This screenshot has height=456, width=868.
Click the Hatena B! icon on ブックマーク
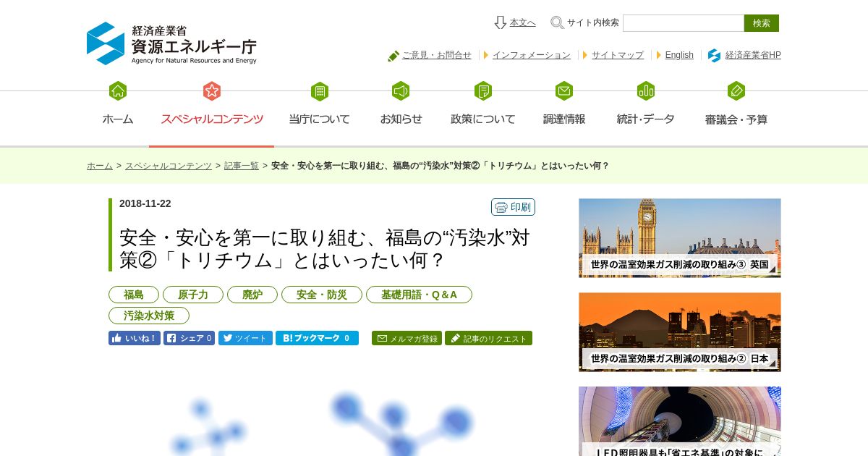click(x=286, y=338)
